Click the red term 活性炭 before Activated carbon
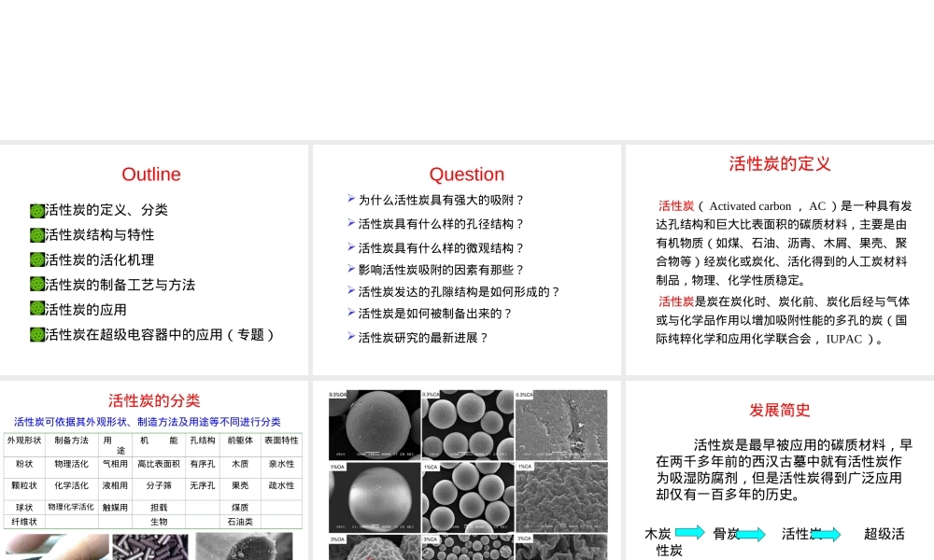 coord(676,206)
